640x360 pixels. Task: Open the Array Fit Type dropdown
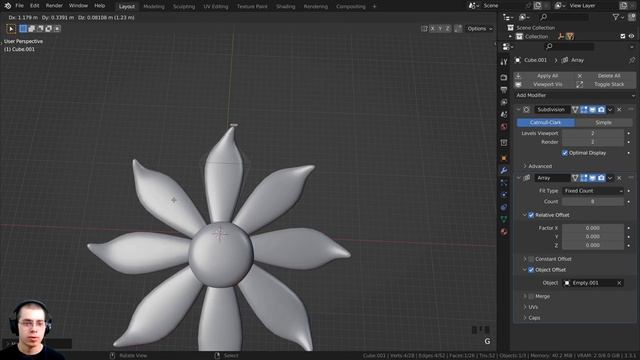tap(593, 191)
